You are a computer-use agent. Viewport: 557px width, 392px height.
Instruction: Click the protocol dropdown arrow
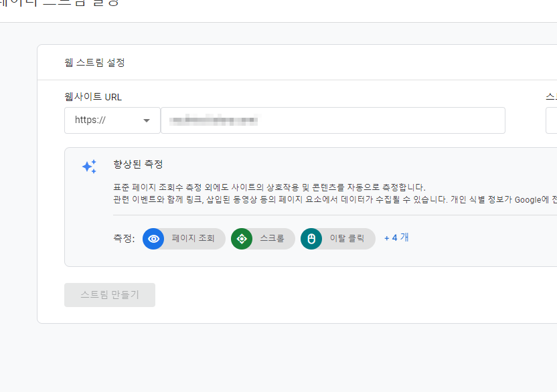coord(147,120)
